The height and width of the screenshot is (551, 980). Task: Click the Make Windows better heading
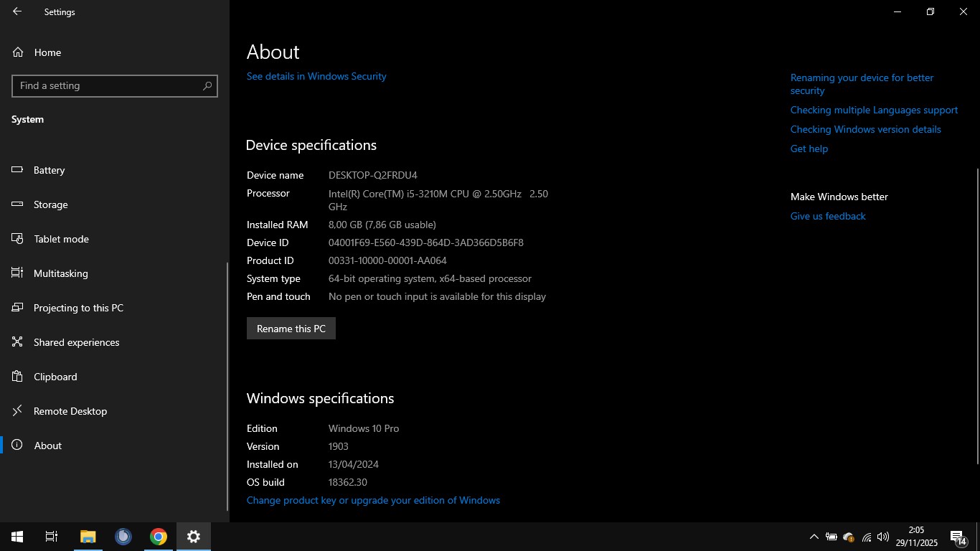[839, 197]
